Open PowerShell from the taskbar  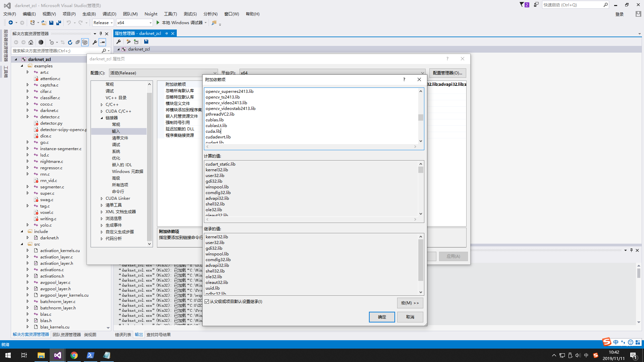(90, 355)
